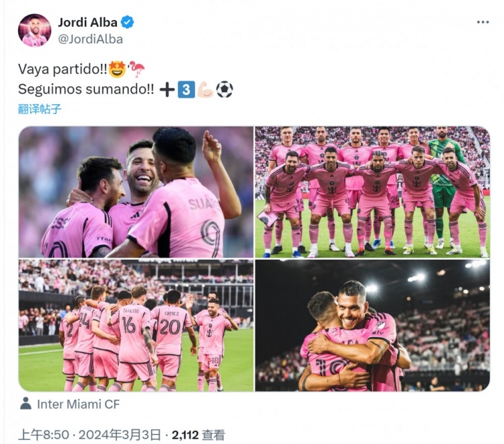Click the blue number 3 emoji
This screenshot has width=504, height=444.
(x=186, y=89)
